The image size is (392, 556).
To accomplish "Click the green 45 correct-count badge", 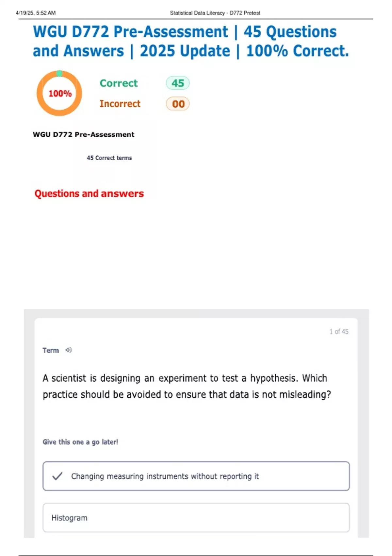I will 178,83.
